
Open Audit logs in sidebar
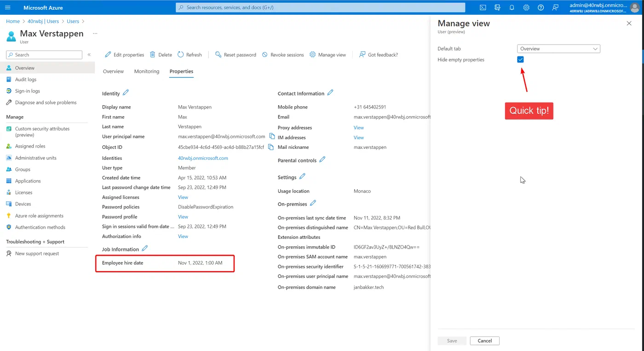[x=26, y=79]
